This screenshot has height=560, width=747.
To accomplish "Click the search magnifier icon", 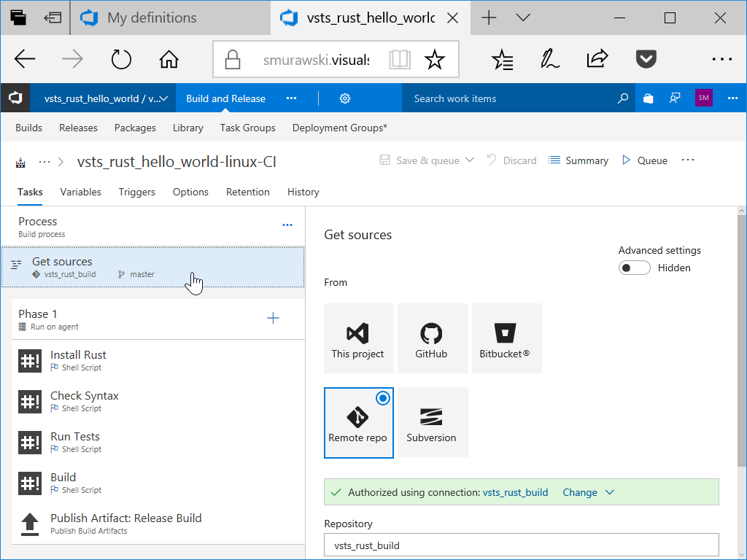I will (623, 98).
